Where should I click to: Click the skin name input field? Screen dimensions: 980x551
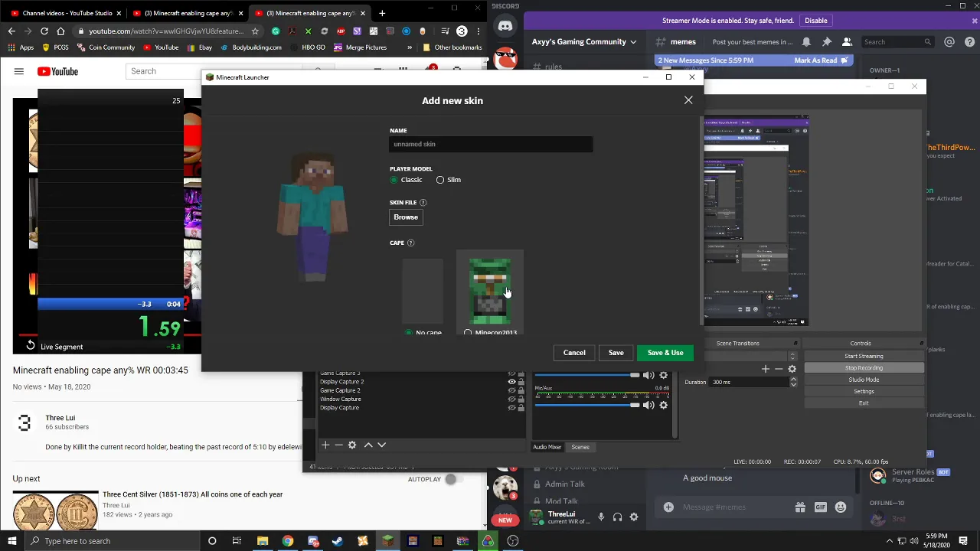coord(491,144)
